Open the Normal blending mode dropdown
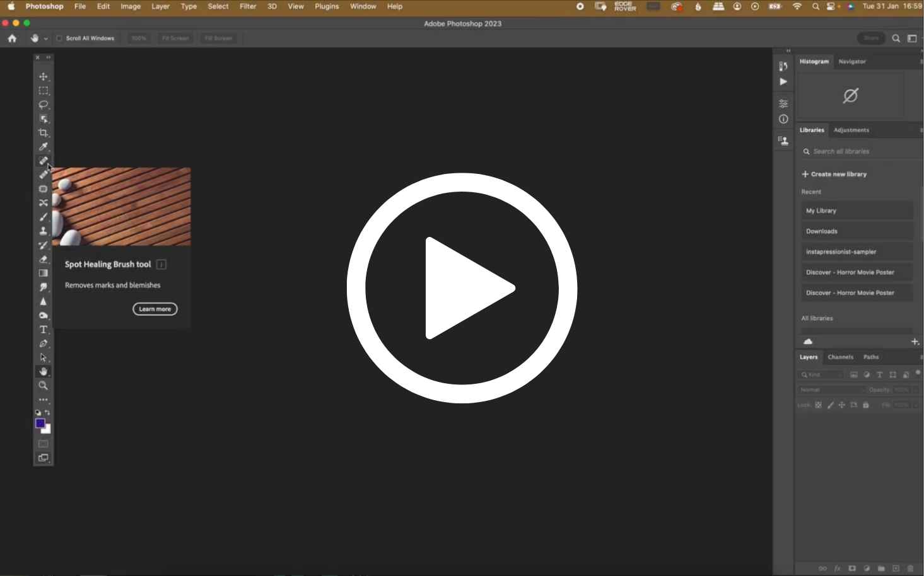The image size is (924, 576). (x=832, y=390)
